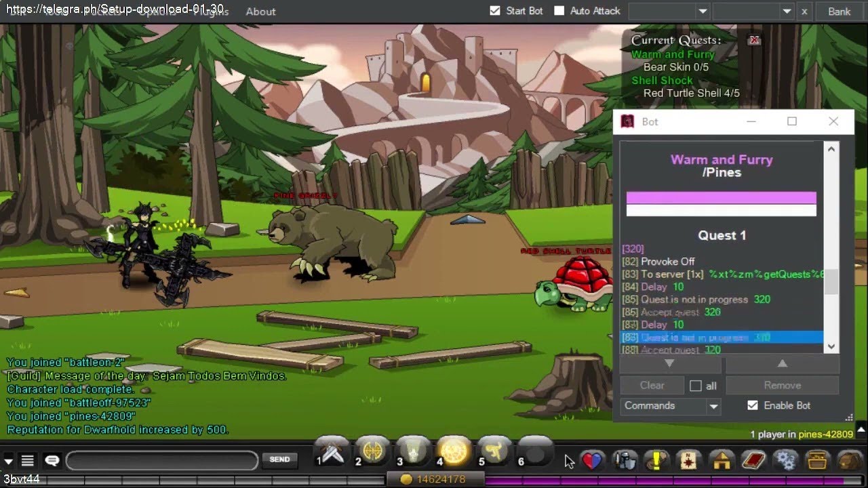Select the '[82] Provoke Off' command
Viewport: 868px width, 488px height.
pyautogui.click(x=722, y=262)
